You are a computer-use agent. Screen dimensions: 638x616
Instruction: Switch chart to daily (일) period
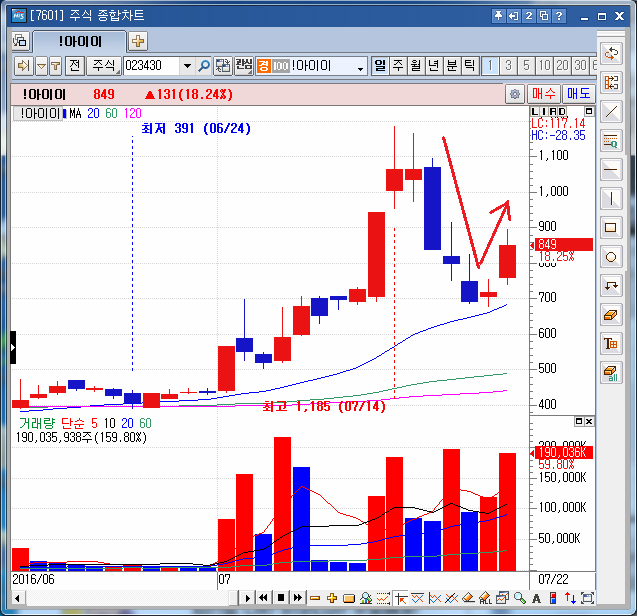click(x=380, y=66)
